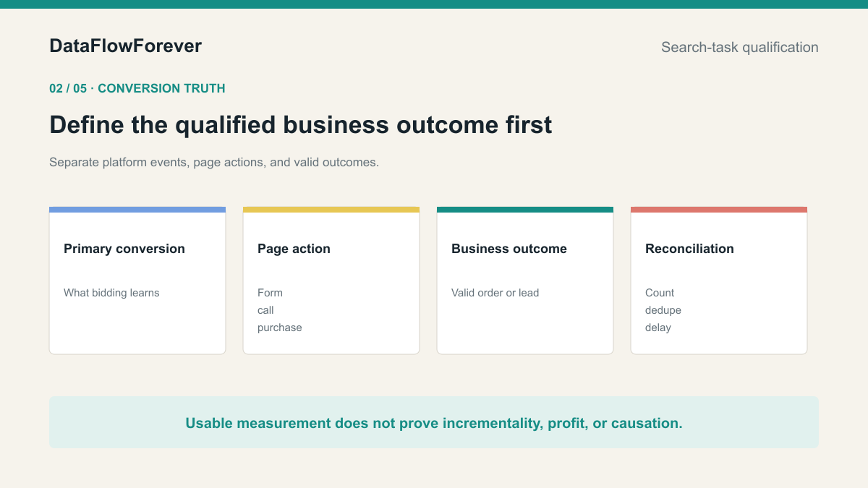Click the usable measurement callout banner
The height and width of the screenshot is (488, 868).
434,422
